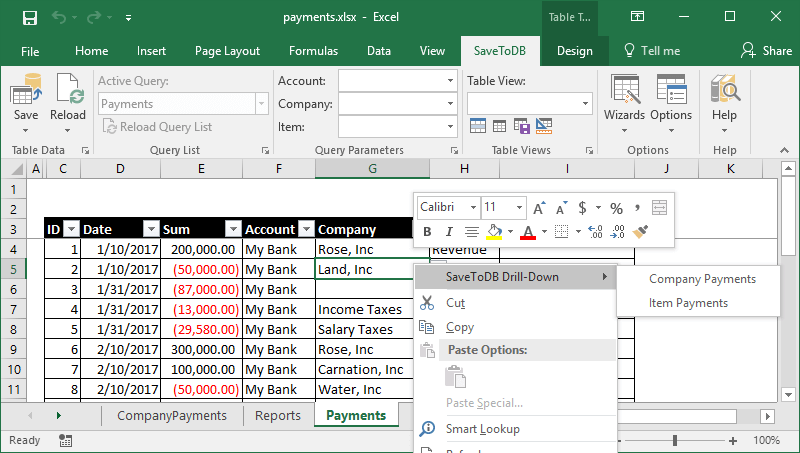
Task: Click the Reload data icon
Action: click(70, 89)
